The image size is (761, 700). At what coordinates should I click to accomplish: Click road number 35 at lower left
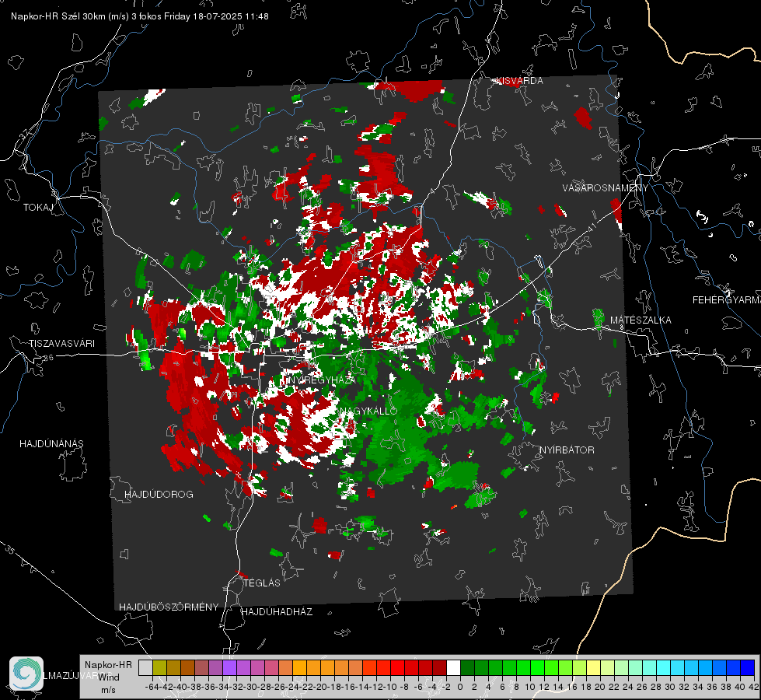click(x=10, y=550)
